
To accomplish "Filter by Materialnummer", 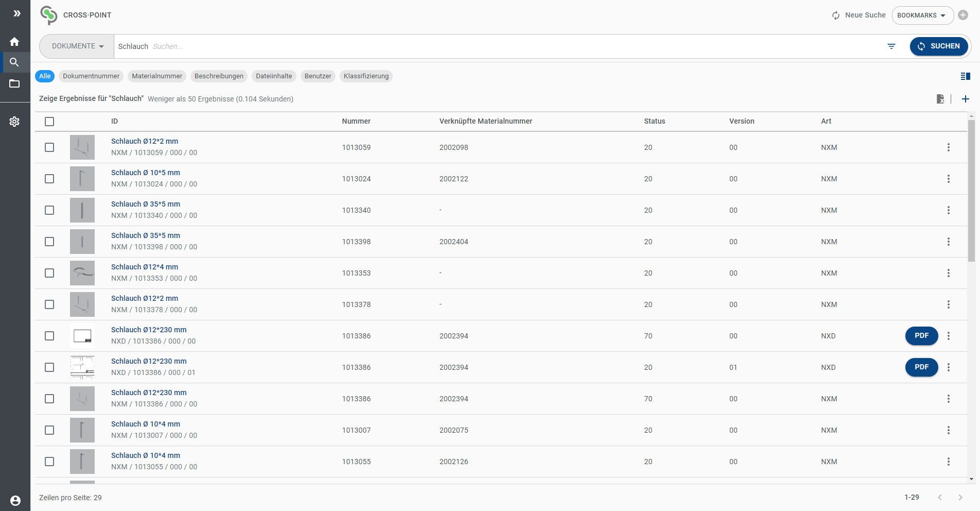I will 157,76.
